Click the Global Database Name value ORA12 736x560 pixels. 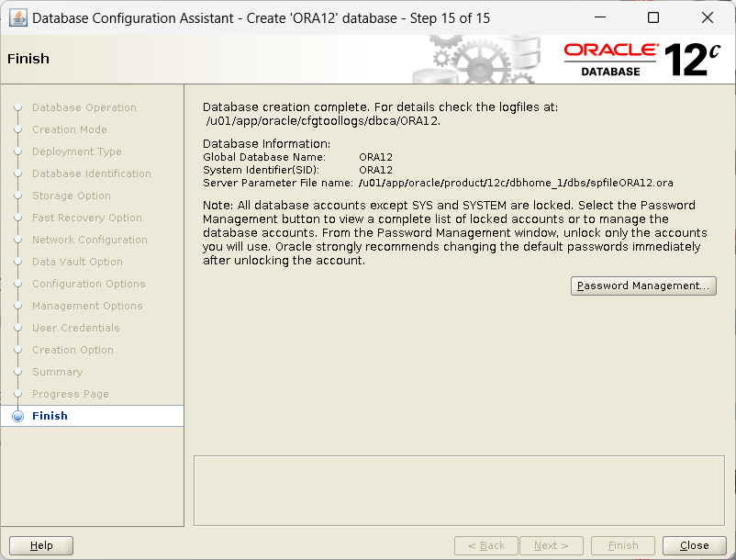pos(375,157)
